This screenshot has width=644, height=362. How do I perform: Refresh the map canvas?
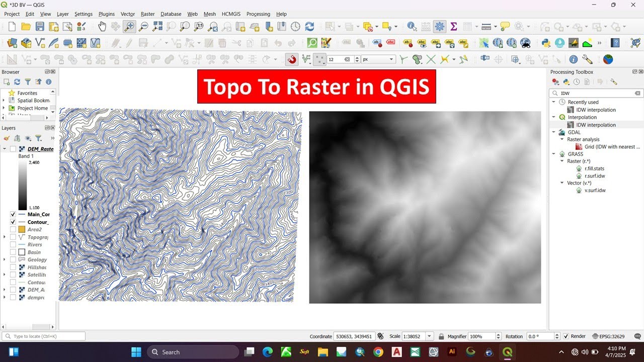pos(309,26)
